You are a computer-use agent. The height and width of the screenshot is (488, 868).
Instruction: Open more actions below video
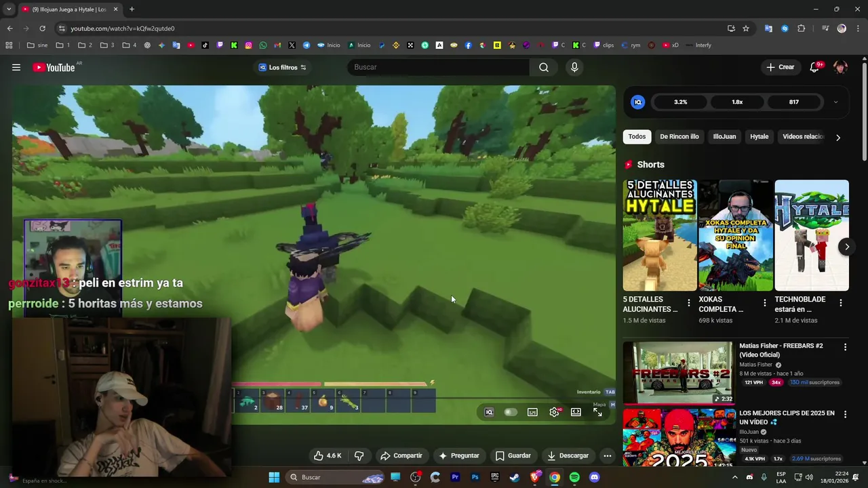coord(607,455)
